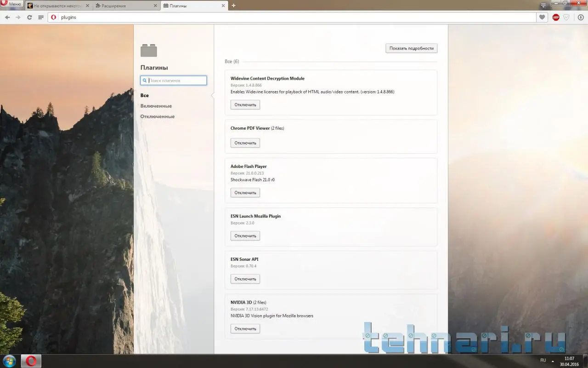
Task: Disable Widevine Content Decryption Module
Action: tap(245, 105)
